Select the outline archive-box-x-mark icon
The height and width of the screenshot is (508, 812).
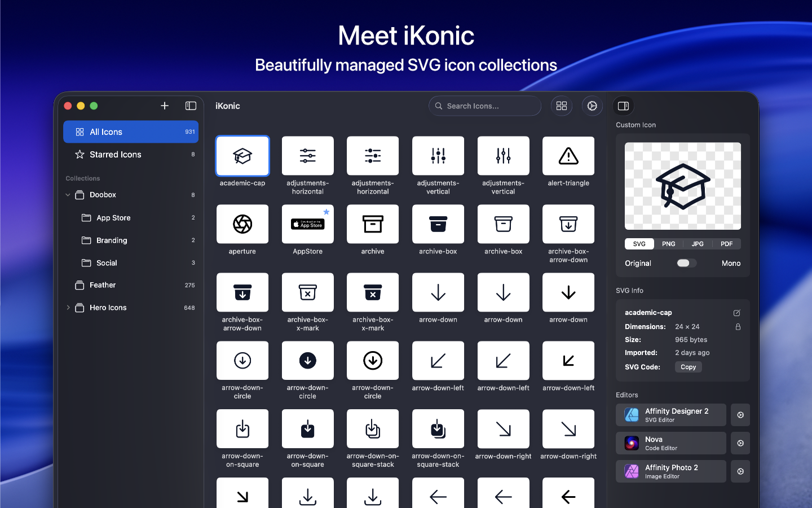pos(308,292)
